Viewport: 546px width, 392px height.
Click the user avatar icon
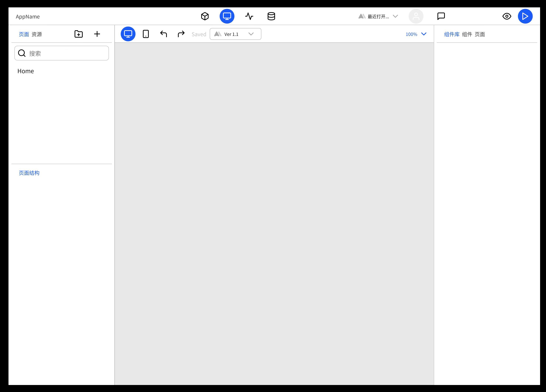[x=416, y=16]
